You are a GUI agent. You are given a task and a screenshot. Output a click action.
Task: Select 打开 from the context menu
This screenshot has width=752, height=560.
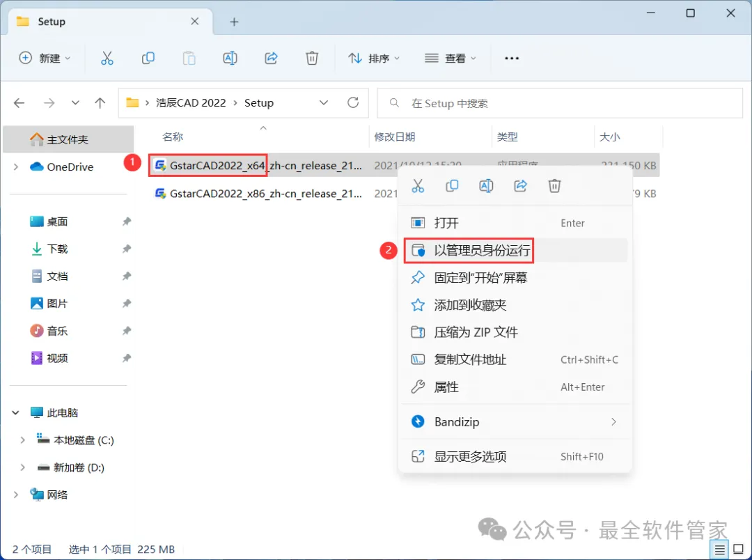pos(515,223)
